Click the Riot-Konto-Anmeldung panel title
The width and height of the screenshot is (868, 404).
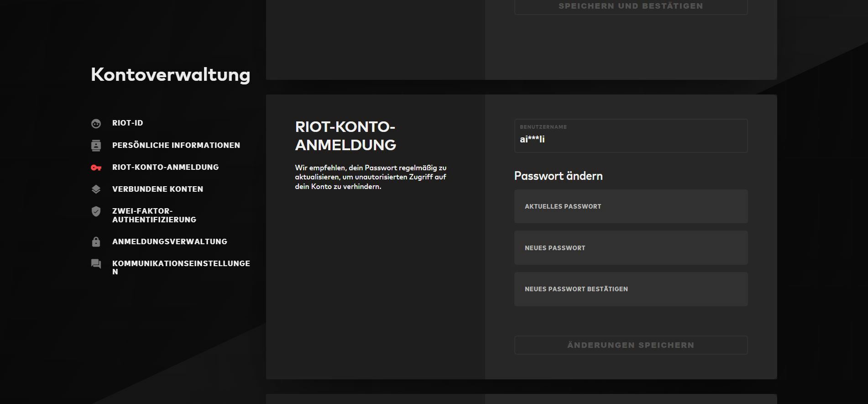pyautogui.click(x=345, y=136)
